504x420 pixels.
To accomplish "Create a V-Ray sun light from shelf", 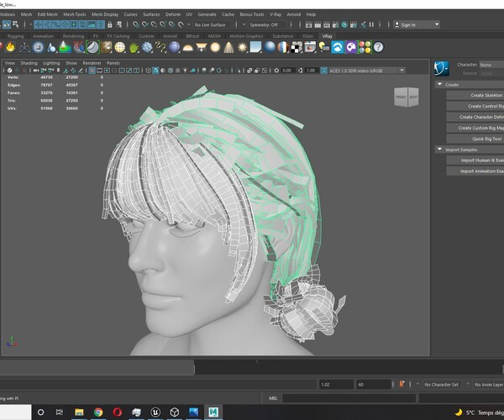I will (x=242, y=48).
